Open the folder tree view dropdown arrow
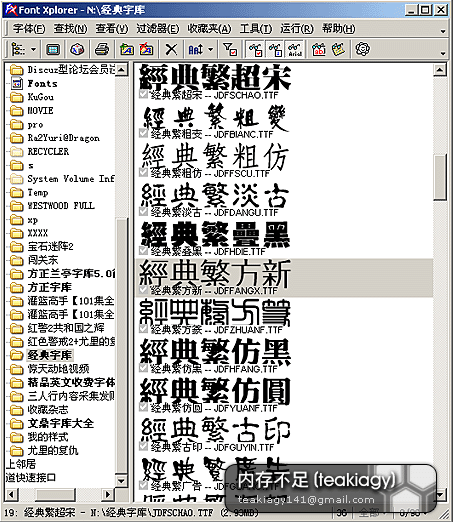This screenshot has width=453, height=522. [x=33, y=50]
